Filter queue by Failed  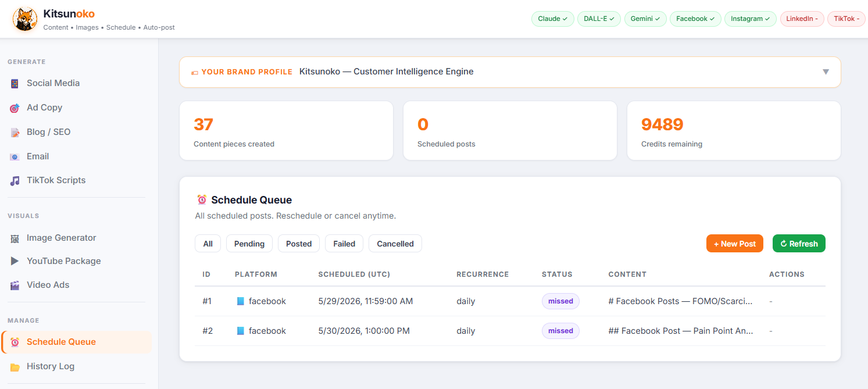tap(344, 244)
